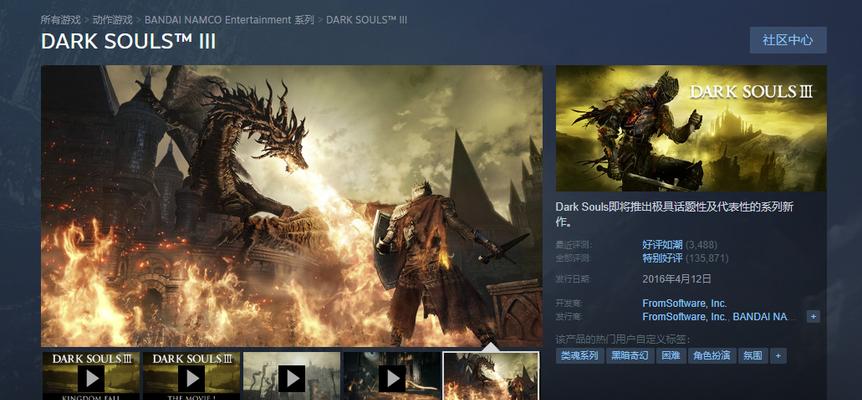Add a tag with the plus button
Screen dimensions: 862x400
click(x=778, y=355)
